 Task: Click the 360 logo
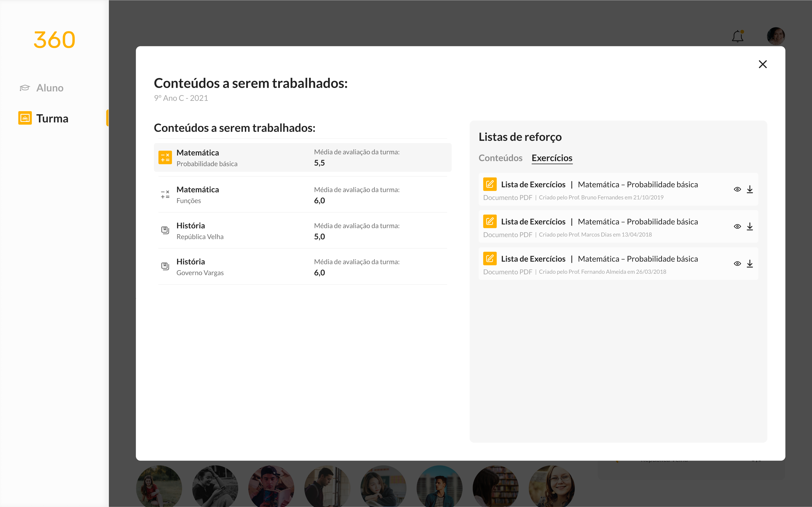click(54, 40)
